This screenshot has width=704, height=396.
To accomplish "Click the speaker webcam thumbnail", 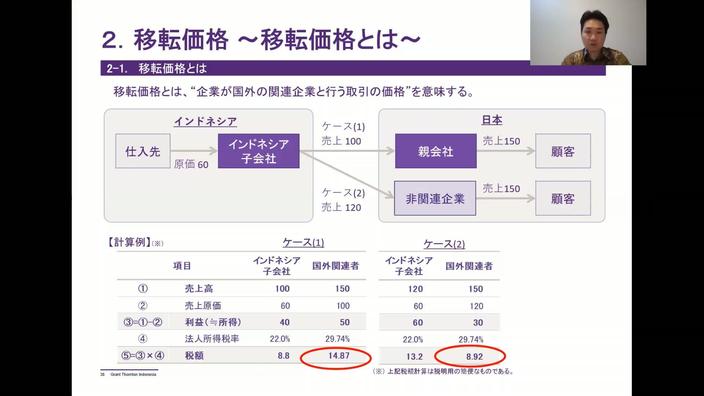I will coord(588,32).
